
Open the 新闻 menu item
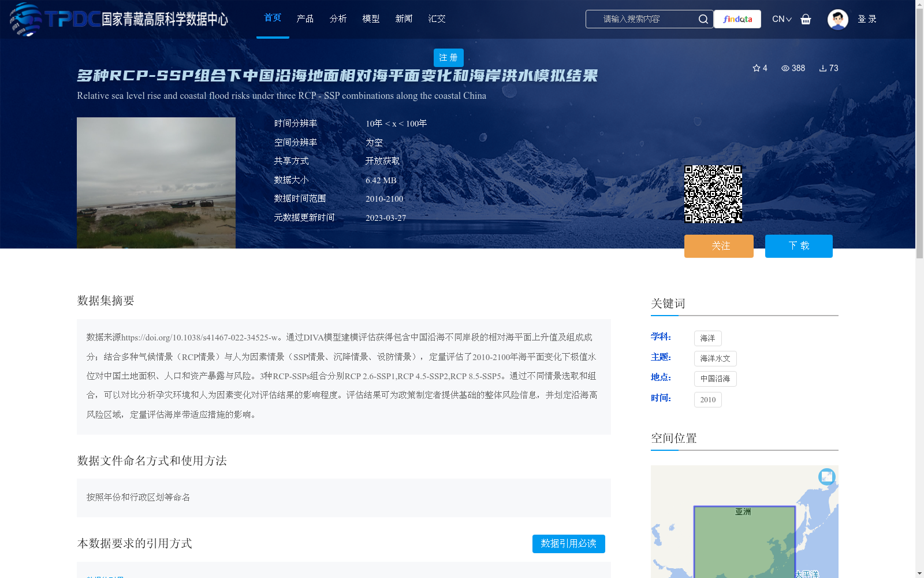[x=404, y=18]
